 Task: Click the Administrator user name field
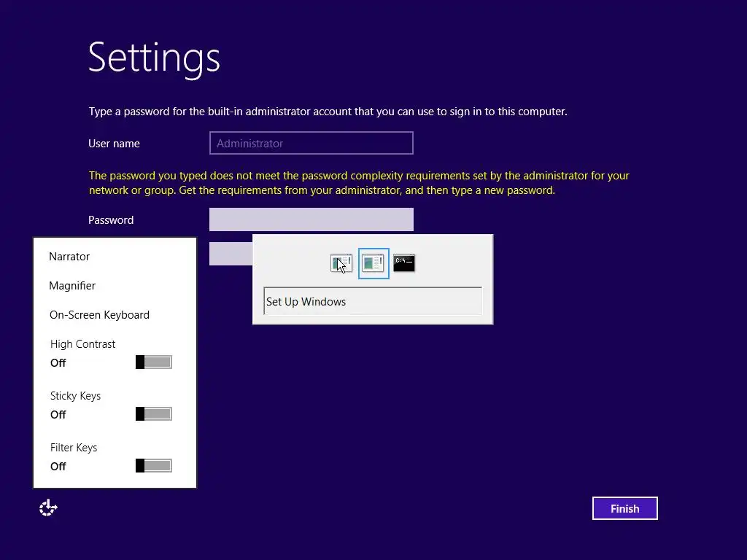[x=311, y=143]
